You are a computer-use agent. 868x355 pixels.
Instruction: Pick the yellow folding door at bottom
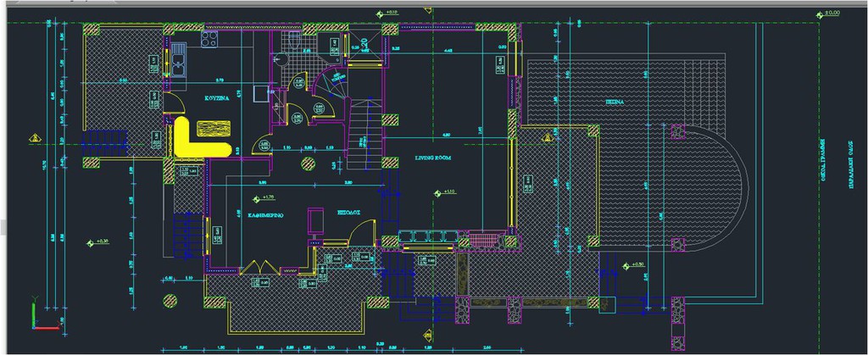coord(260,267)
